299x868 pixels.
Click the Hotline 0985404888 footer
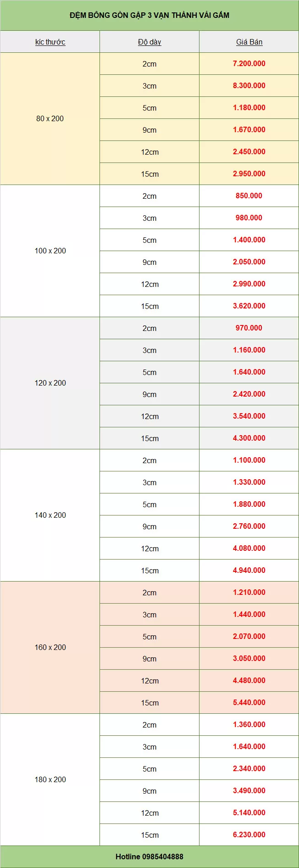(149, 857)
